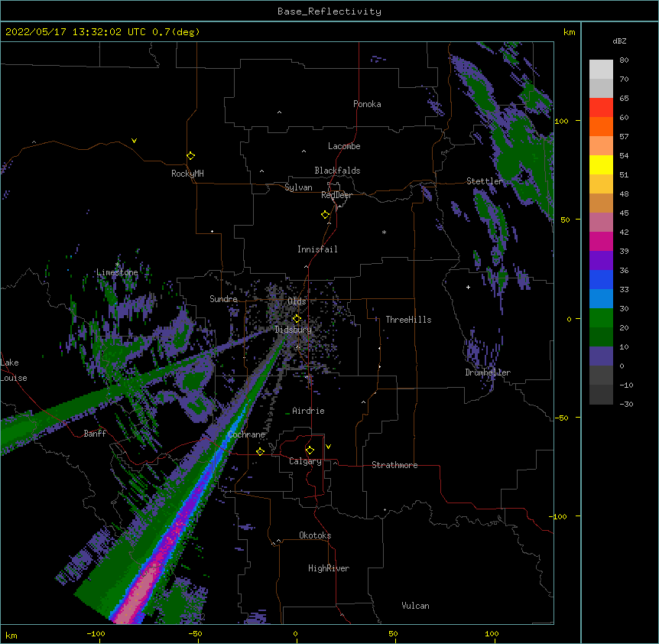The width and height of the screenshot is (659, 644).
Task: Select the yellow diamond marker south of RedDeer
Action: coord(326,215)
